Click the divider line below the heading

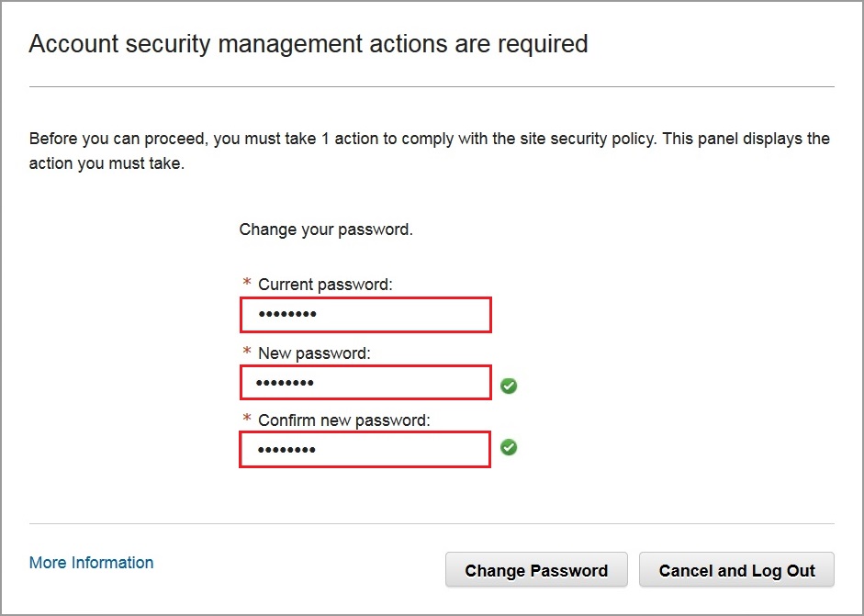pyautogui.click(x=432, y=87)
